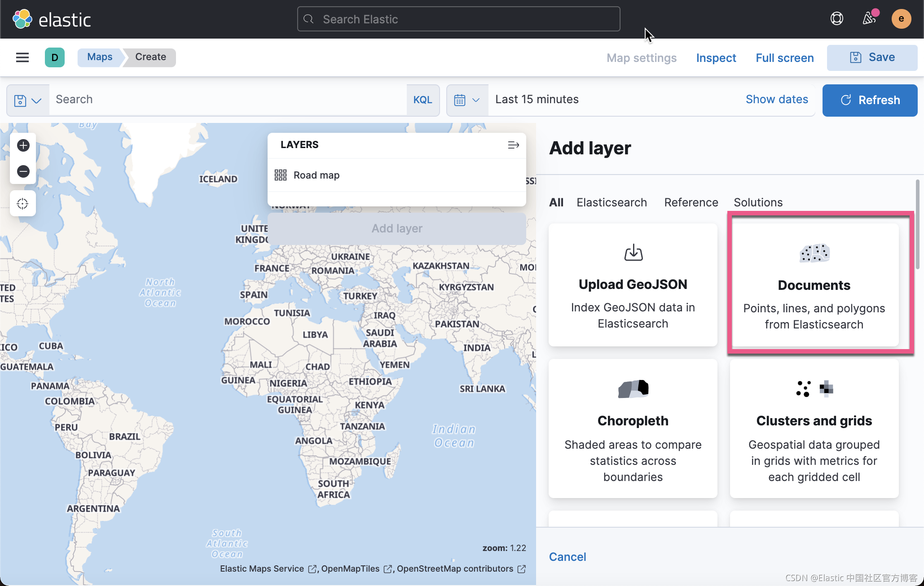This screenshot has width=924, height=586.
Task: Click the Elastic logo
Action: point(52,19)
